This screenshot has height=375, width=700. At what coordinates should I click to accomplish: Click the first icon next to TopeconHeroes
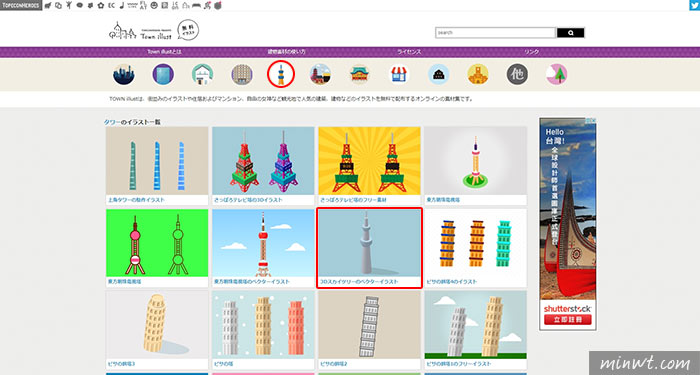point(48,5)
